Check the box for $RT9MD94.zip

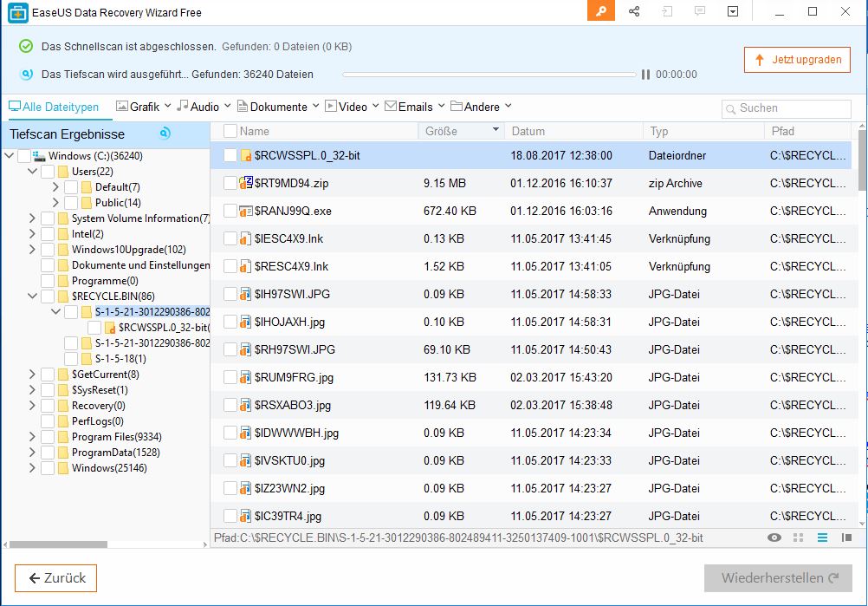(230, 183)
